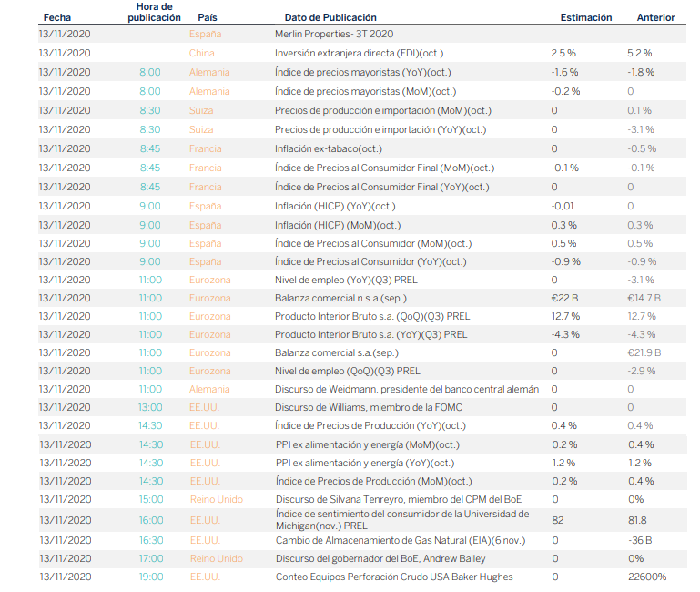Select the 16:30 publication time
700x592 pixels.
click(150, 540)
